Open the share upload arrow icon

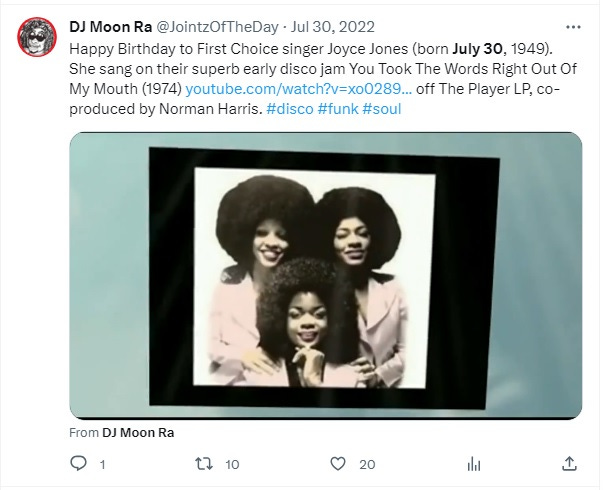tap(569, 463)
